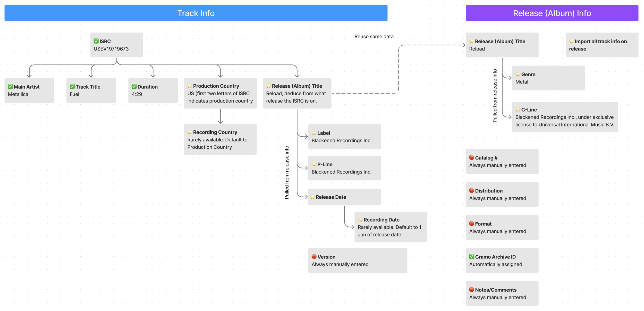Image resolution: width=644 pixels, height=311 pixels.
Task: Click the star icon next to P-Line
Action: pos(314,164)
